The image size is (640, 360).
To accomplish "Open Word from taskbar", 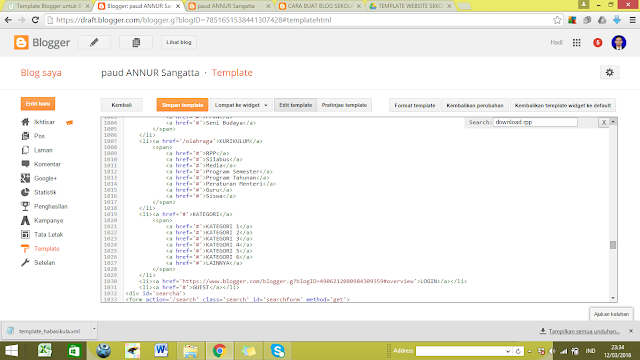I will pyautogui.click(x=161, y=351).
